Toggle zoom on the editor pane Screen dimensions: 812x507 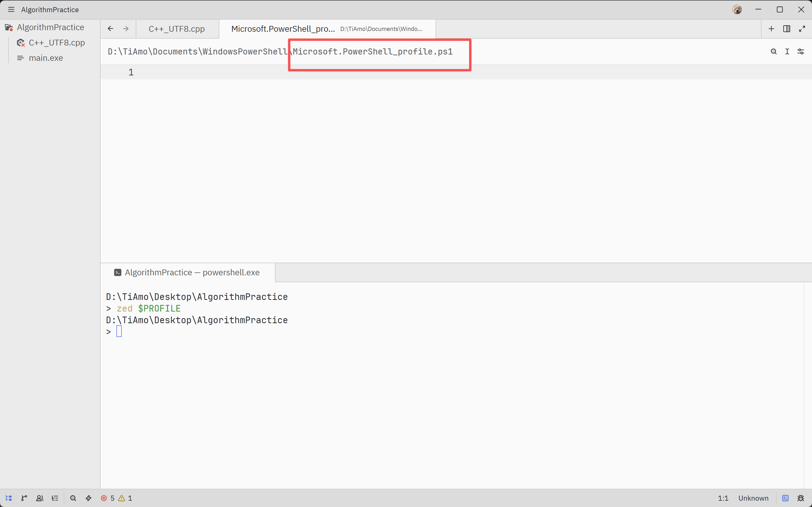pos(802,29)
